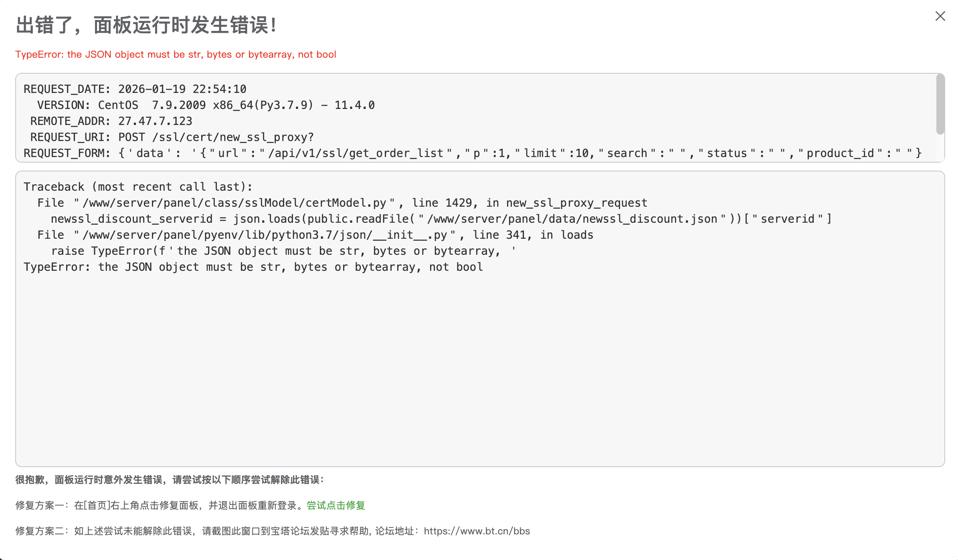Click the Traceback header line

click(x=138, y=187)
